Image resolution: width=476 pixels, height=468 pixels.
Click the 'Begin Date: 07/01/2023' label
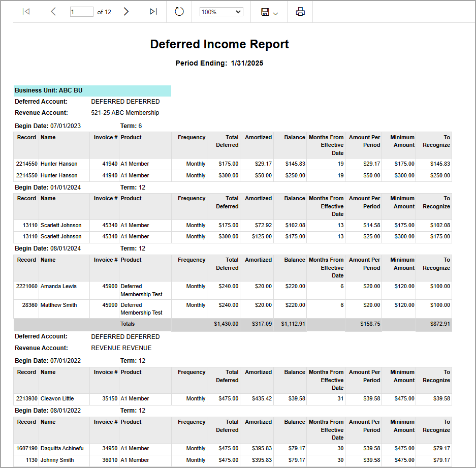[48, 126]
